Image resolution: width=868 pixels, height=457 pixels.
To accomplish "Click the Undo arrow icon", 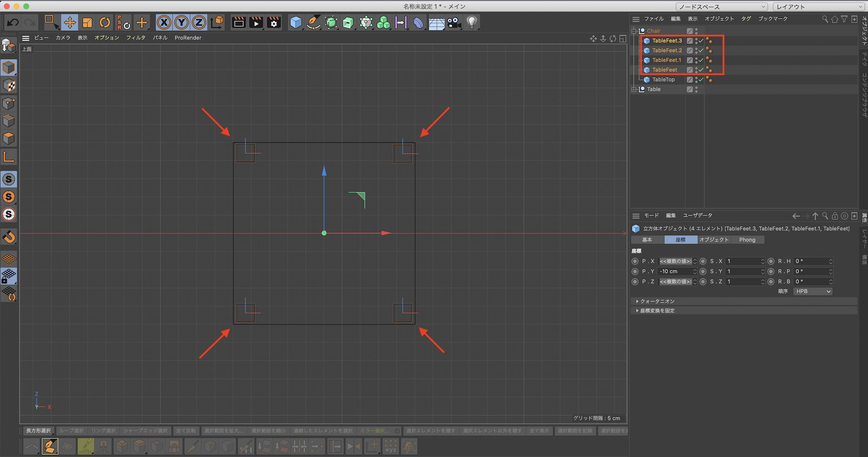I will pyautogui.click(x=13, y=23).
